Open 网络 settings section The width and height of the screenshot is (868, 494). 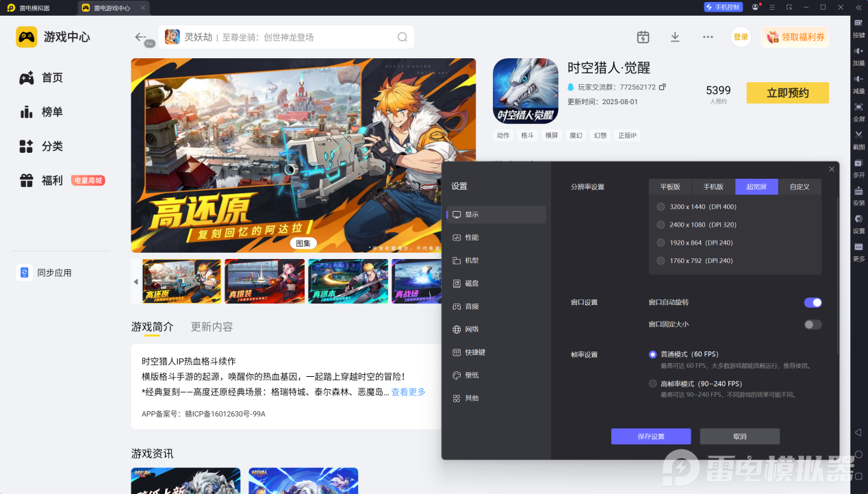click(x=496, y=329)
